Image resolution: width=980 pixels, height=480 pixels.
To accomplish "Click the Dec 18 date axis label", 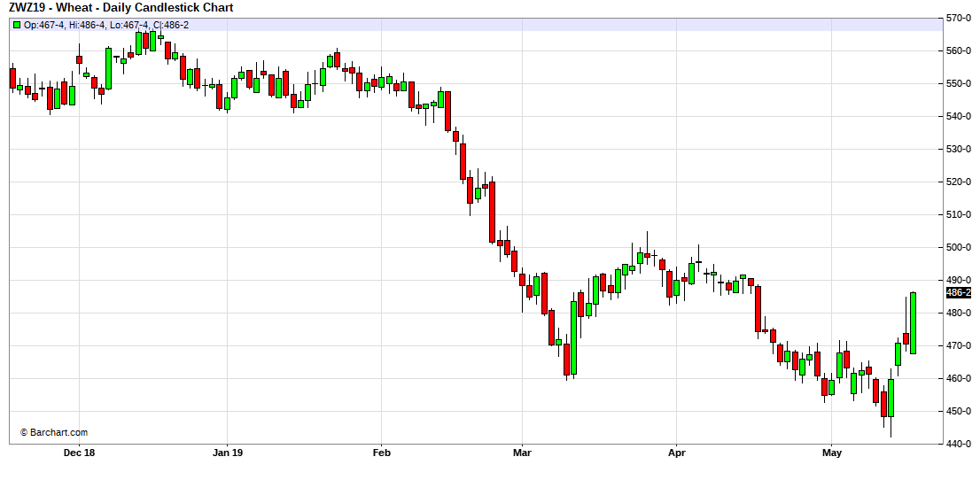I will 80,453.
